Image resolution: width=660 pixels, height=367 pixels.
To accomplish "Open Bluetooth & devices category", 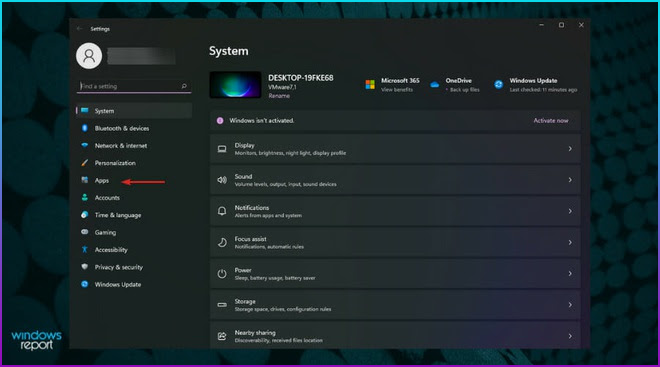I will (134, 128).
